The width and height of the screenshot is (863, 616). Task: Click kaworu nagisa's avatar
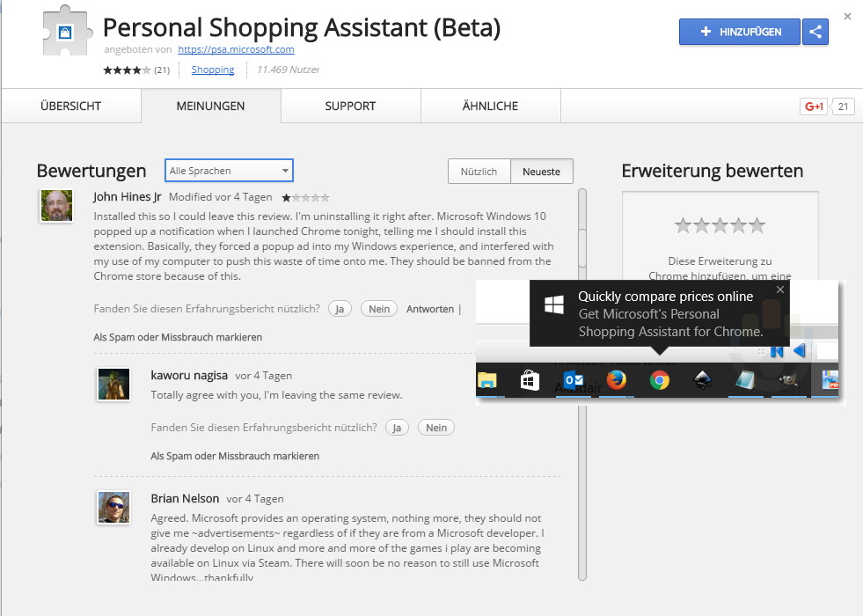point(114,384)
